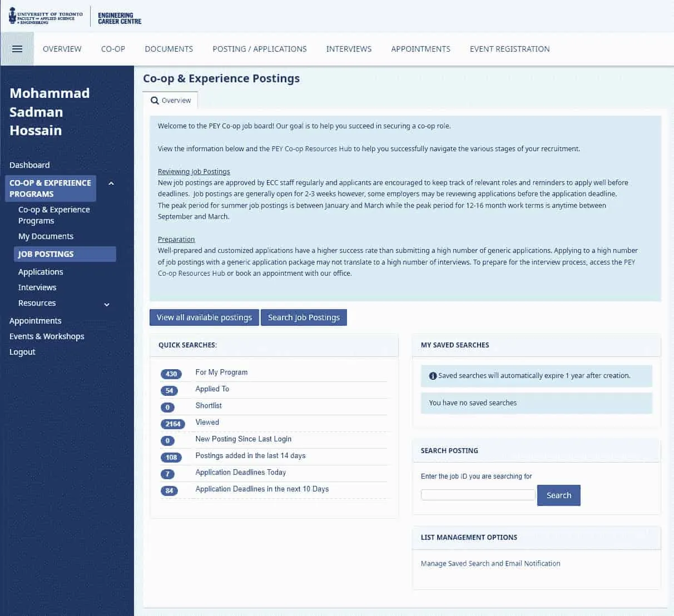Click Logout in the sidebar
The width and height of the screenshot is (674, 616).
22,351
